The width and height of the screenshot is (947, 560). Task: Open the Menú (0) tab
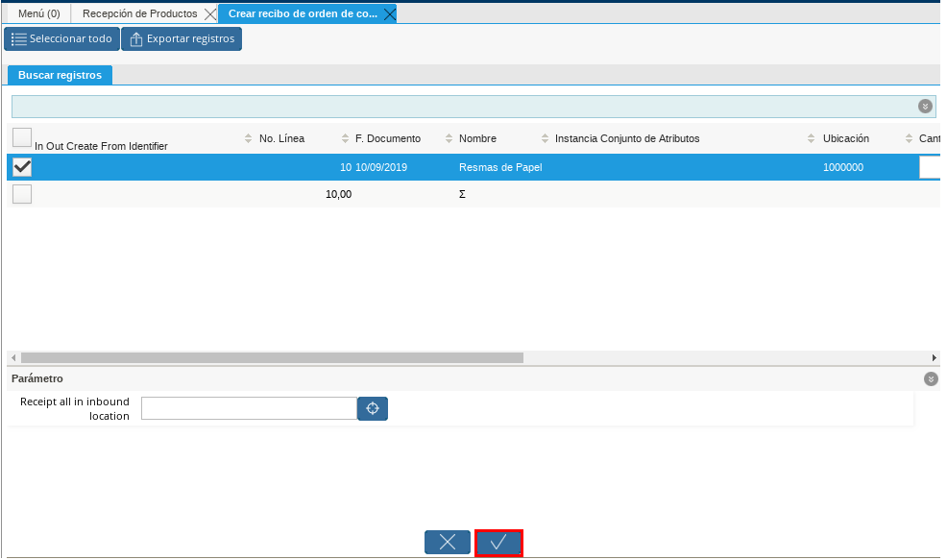coord(38,13)
